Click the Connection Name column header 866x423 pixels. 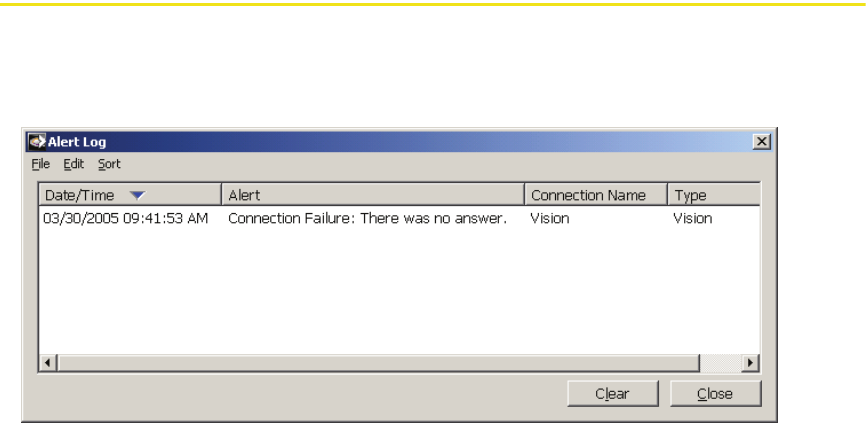click(x=596, y=195)
